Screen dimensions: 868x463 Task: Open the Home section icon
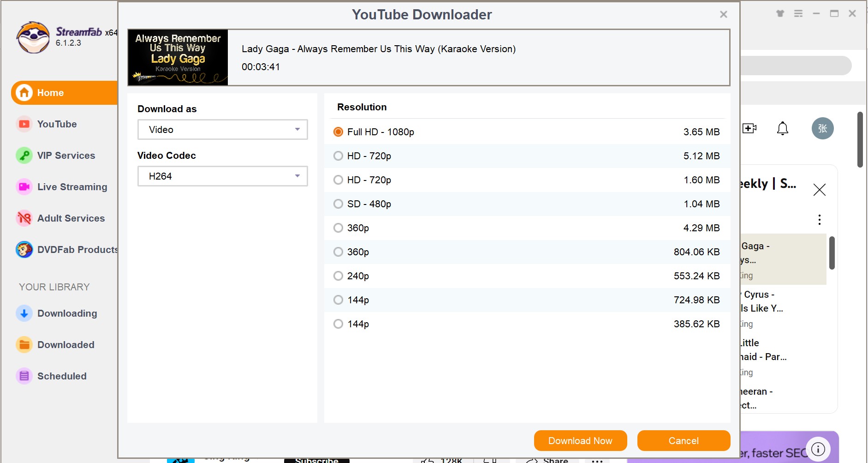[x=24, y=93]
